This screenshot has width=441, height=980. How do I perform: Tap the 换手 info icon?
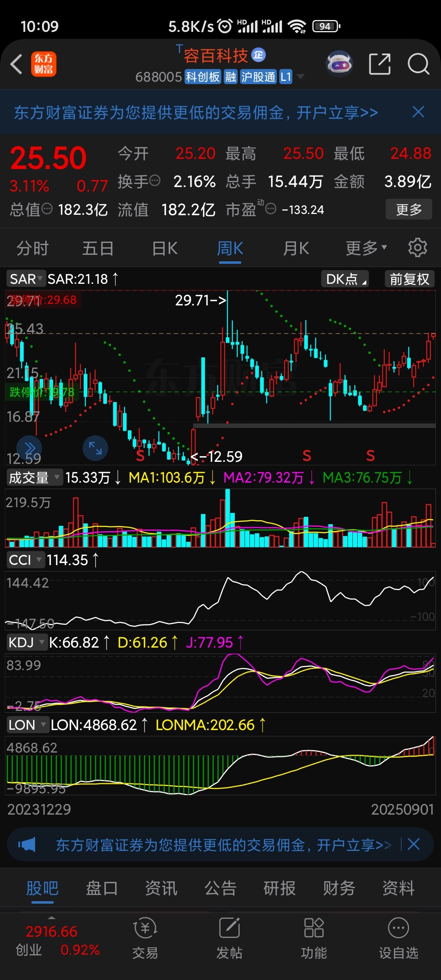[x=155, y=180]
